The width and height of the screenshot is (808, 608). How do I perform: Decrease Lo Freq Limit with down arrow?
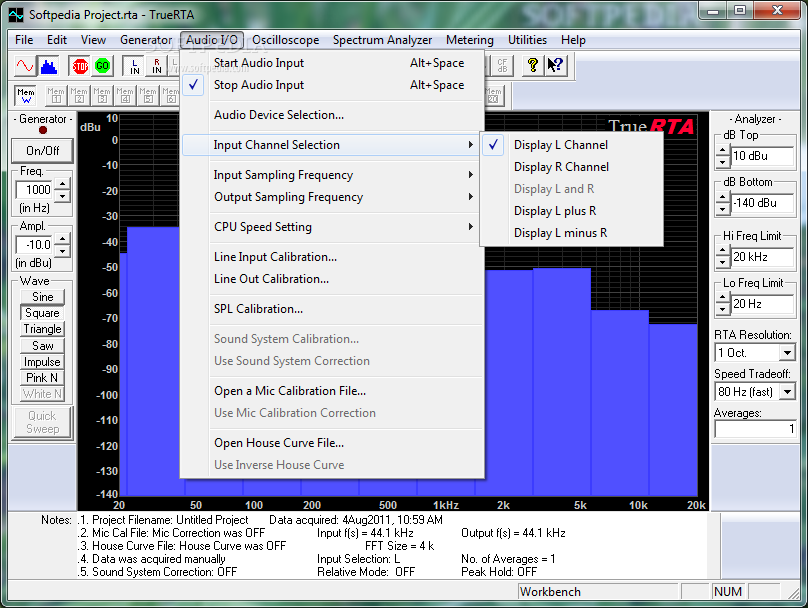click(723, 310)
